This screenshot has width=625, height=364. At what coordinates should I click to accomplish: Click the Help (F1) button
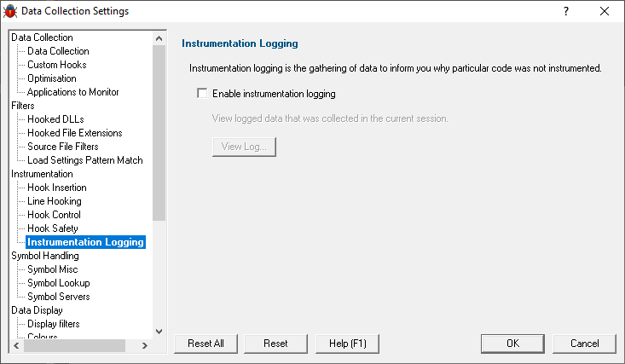tap(347, 344)
